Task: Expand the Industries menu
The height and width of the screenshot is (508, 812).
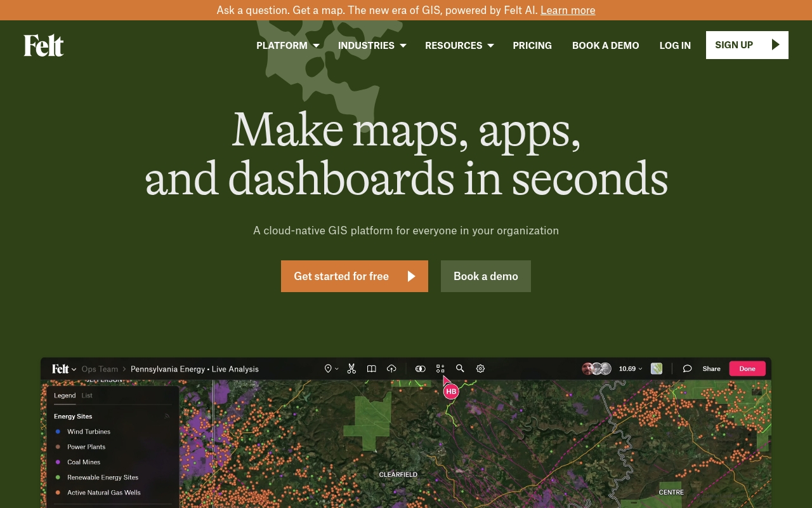Action: click(x=372, y=46)
